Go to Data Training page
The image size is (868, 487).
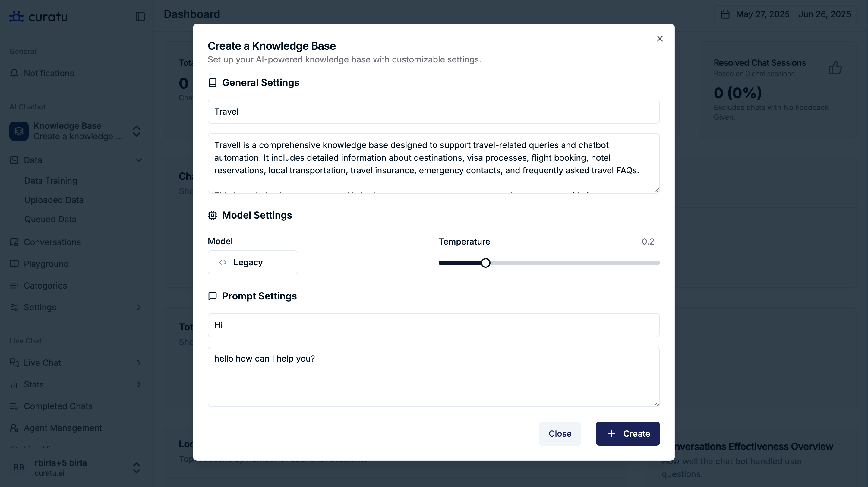(51, 181)
